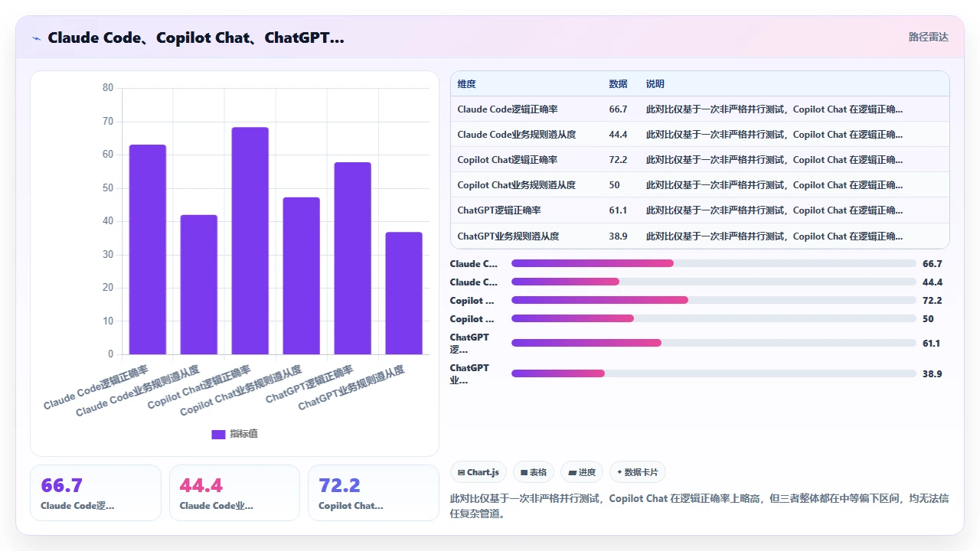Open the 44.4 Claude Code业… data card
The height and width of the screenshot is (551, 980).
coord(234,493)
